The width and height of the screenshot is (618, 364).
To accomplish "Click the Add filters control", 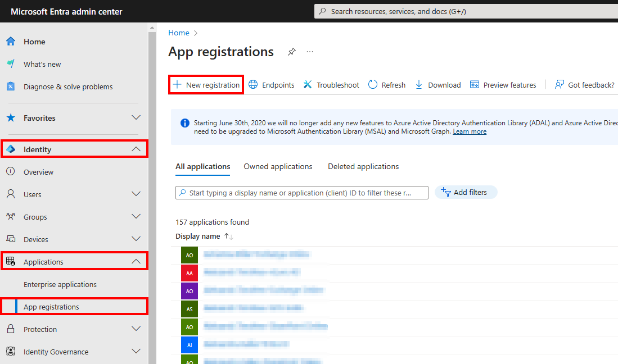I will 466,192.
